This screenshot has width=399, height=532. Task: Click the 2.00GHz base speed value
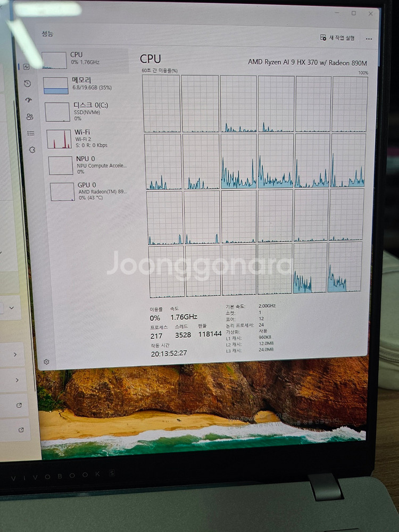pyautogui.click(x=267, y=306)
